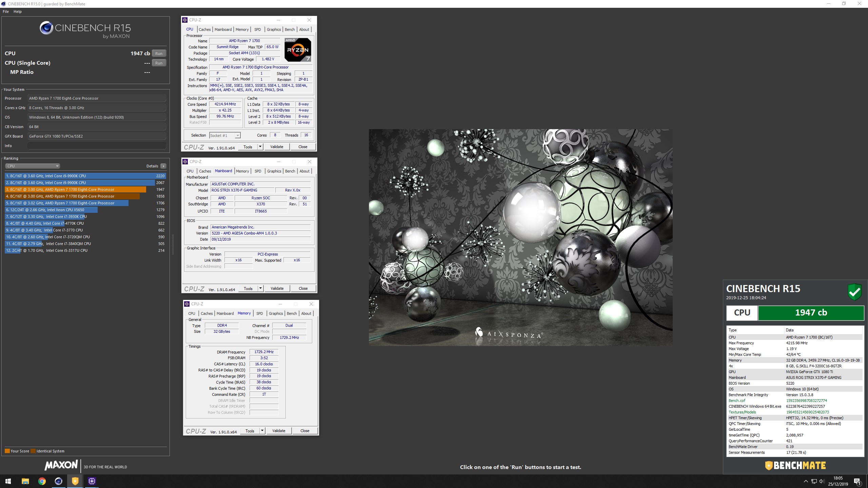Viewport: 868px width, 488px height.
Task: Click the Max Frequency 4215.98 MHz row
Action: [x=795, y=343]
